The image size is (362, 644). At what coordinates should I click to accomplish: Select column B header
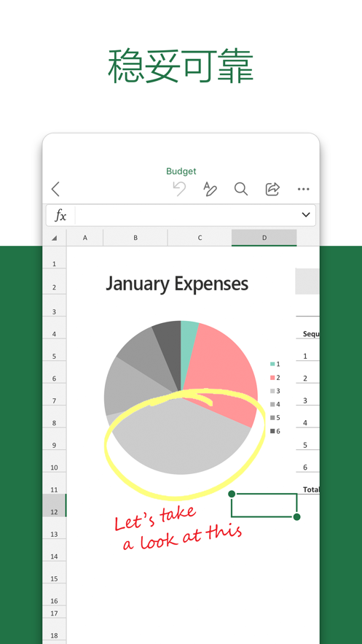click(135, 238)
